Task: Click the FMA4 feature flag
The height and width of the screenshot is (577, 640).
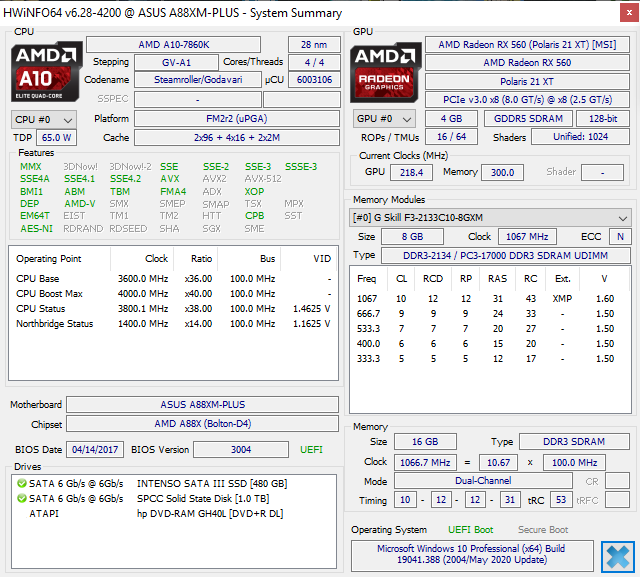Action: click(173, 191)
